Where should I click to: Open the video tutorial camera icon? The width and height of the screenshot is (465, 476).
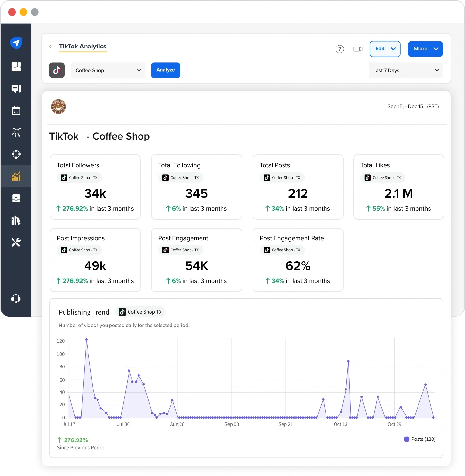pos(358,49)
